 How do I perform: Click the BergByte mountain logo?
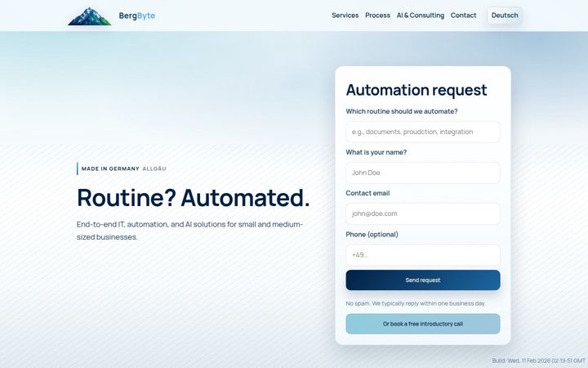[89, 16]
